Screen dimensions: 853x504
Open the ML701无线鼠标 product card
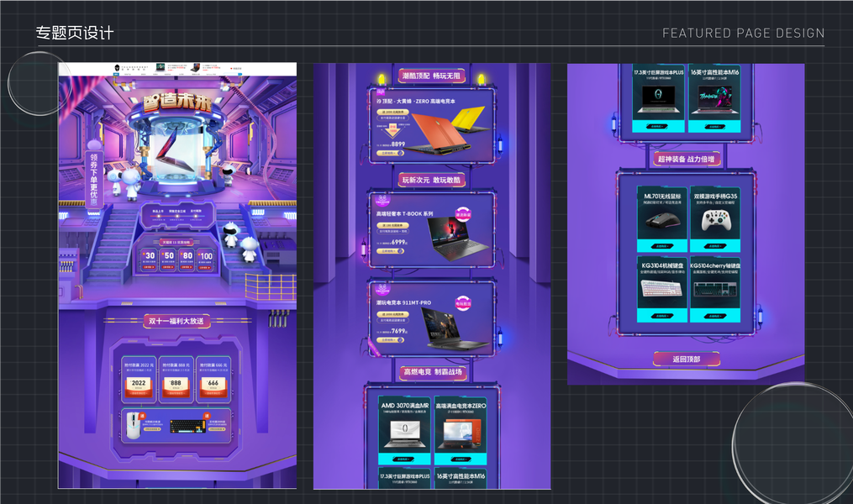click(x=662, y=219)
